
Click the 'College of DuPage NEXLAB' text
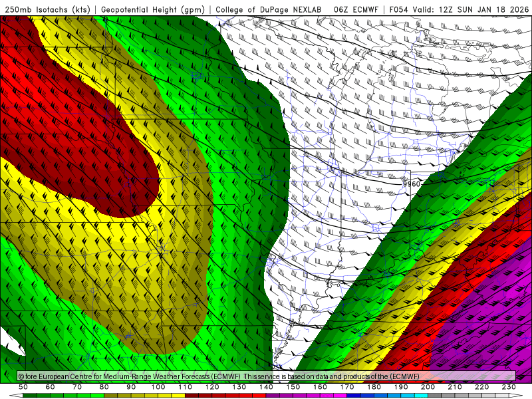pos(269,9)
